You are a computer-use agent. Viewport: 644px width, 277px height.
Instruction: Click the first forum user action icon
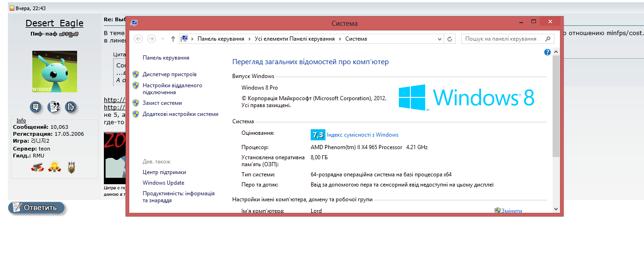[36, 107]
